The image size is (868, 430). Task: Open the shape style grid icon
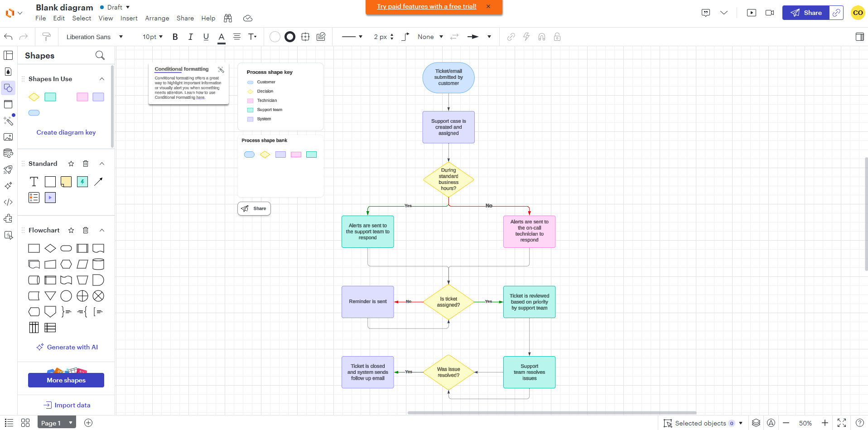pyautogui.click(x=305, y=37)
